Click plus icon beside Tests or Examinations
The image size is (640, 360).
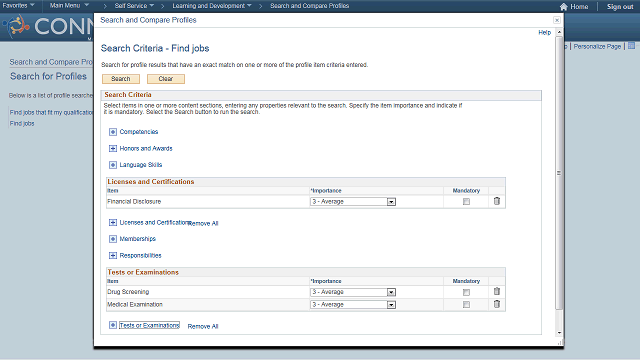coord(113,325)
